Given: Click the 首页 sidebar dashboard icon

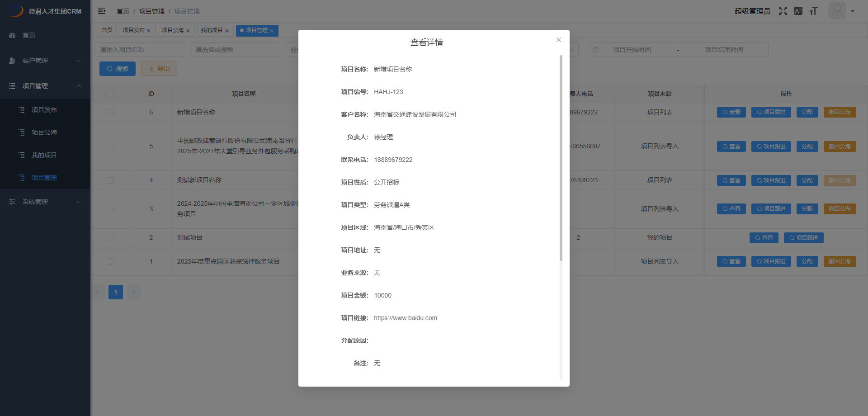Looking at the screenshot, I should [12, 35].
